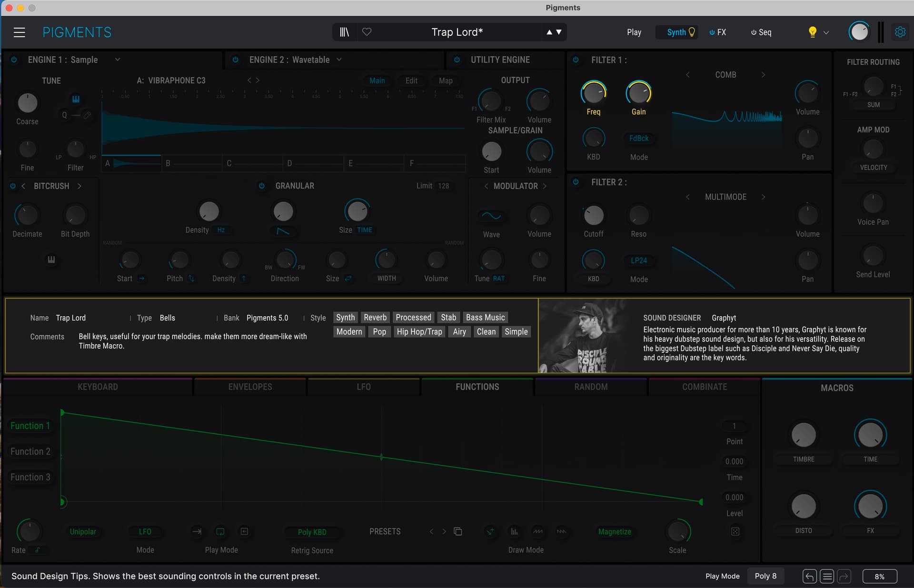The width and height of the screenshot is (914, 588).
Task: Switch to the Play view
Action: [x=634, y=32]
